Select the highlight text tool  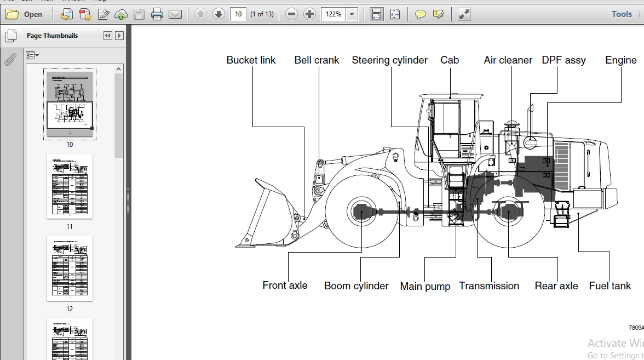438,15
